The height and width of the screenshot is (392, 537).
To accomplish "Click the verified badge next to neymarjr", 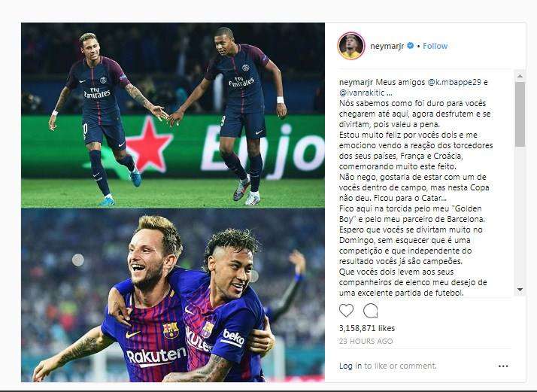I will pyautogui.click(x=411, y=46).
